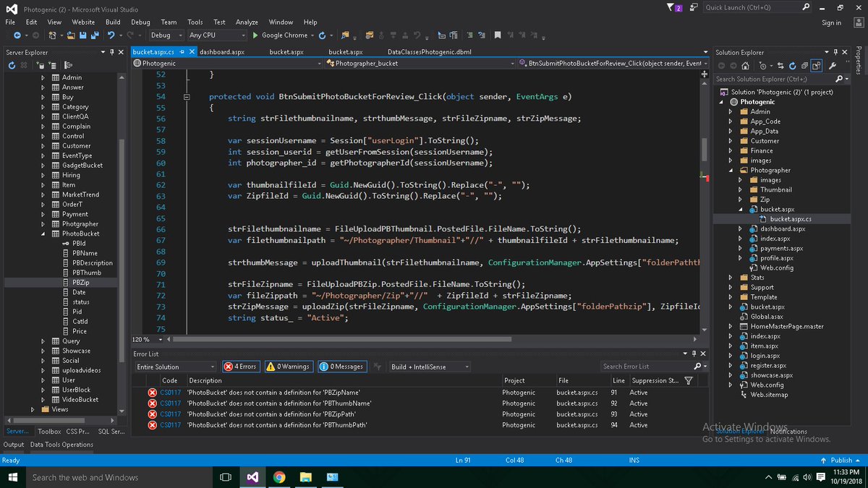Open Google Chrome from the Windows taskbar

[x=279, y=477]
